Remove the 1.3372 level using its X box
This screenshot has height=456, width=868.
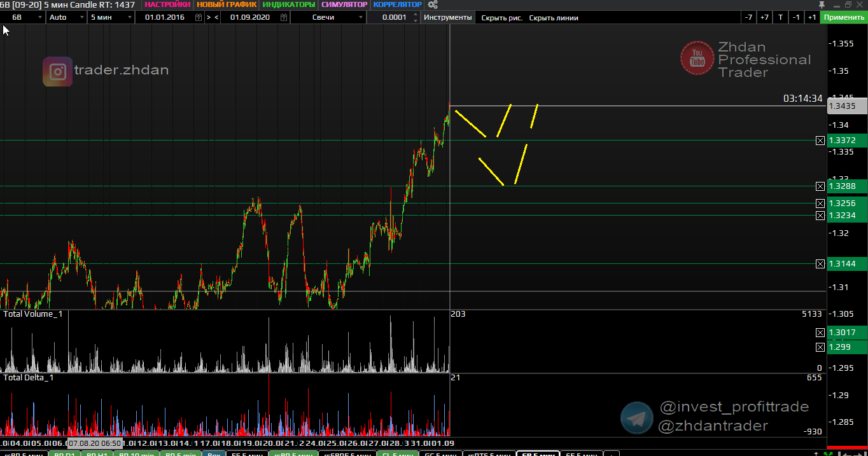(x=820, y=141)
